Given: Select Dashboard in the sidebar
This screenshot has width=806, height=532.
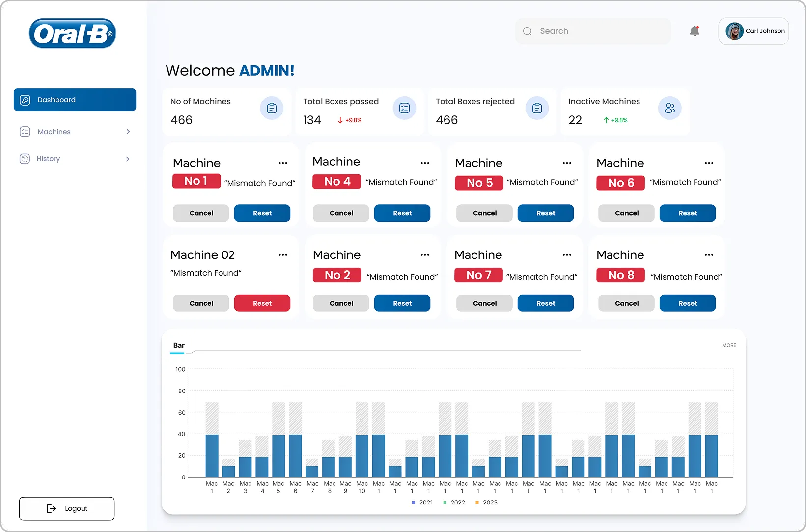Looking at the screenshot, I should click(x=75, y=100).
